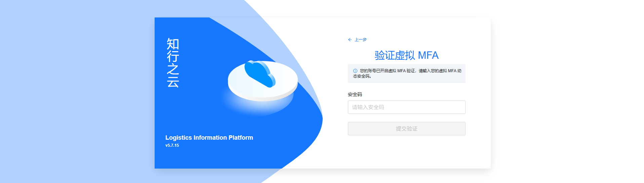
Task: Click the 行 character in the logo
Action: point(173,56)
